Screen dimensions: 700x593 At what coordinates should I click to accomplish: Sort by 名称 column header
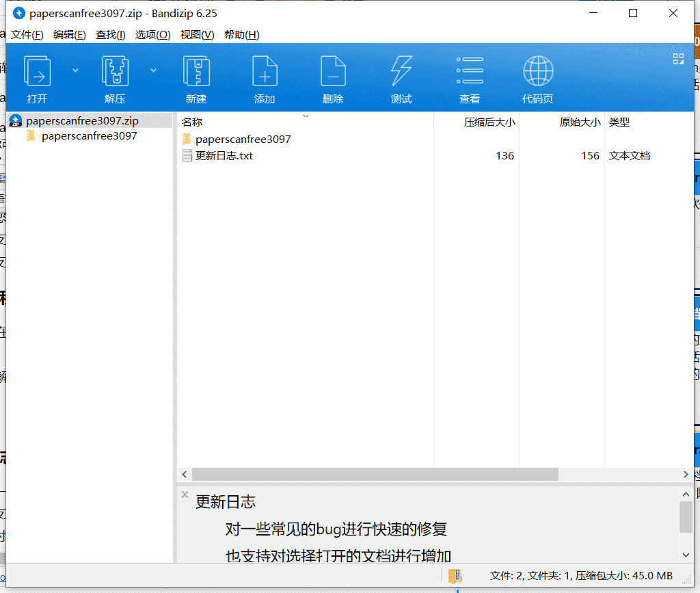pyautogui.click(x=192, y=122)
